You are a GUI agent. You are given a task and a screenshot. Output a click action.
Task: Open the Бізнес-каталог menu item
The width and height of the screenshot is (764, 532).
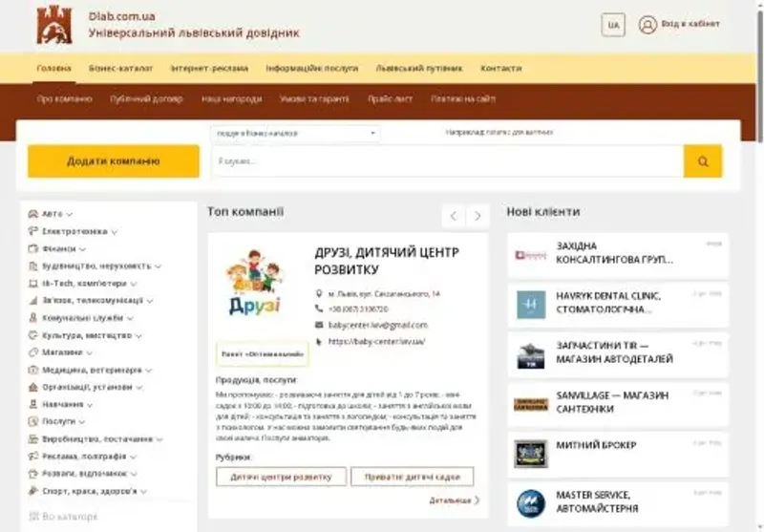[x=121, y=68]
